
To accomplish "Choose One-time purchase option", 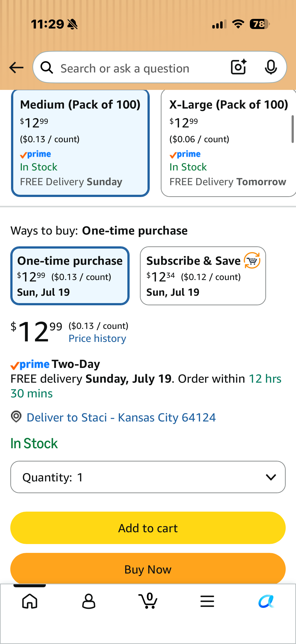I will [70, 276].
